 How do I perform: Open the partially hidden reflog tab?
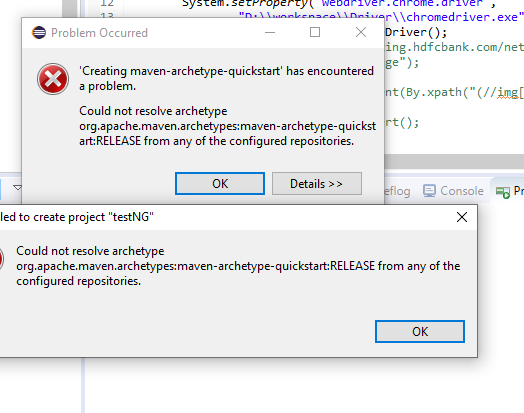397,191
